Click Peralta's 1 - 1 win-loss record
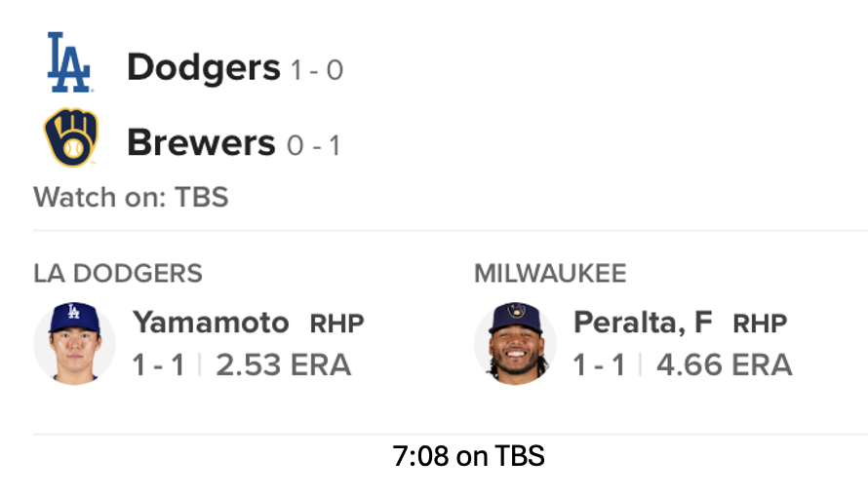The height and width of the screenshot is (497, 868). 600,365
